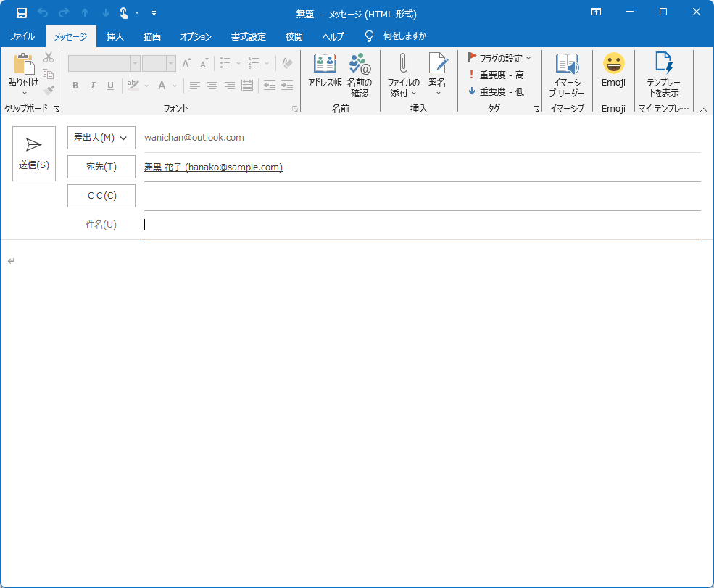Open the フォント dialog launcher
The width and height of the screenshot is (714, 588).
click(295, 109)
